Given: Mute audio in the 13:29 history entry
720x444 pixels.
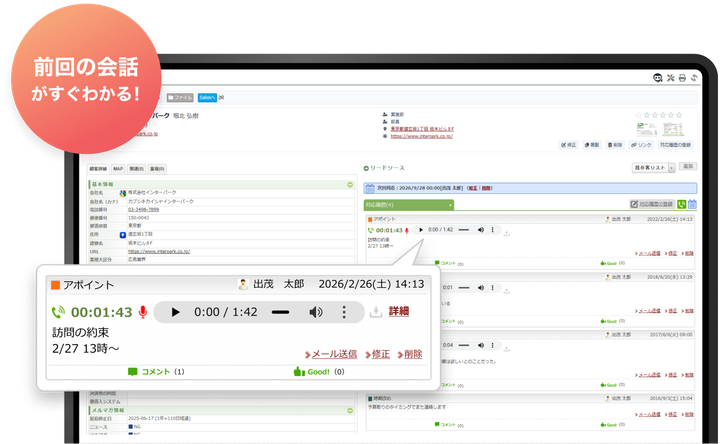Looking at the screenshot, I should (x=481, y=288).
